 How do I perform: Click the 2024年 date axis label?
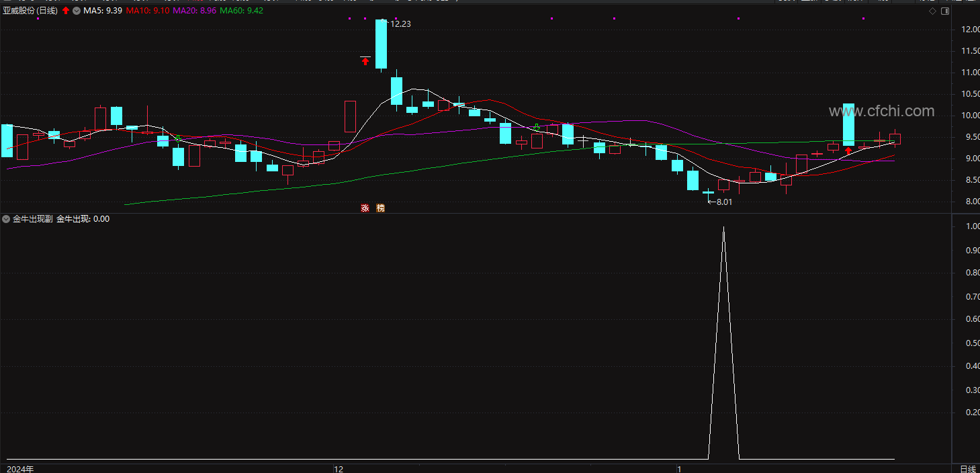(20, 468)
